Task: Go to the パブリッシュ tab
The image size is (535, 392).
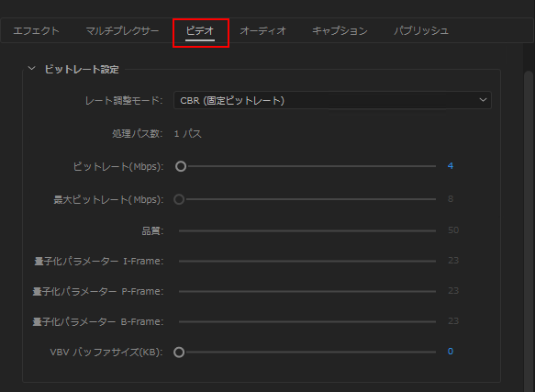Action: point(421,30)
